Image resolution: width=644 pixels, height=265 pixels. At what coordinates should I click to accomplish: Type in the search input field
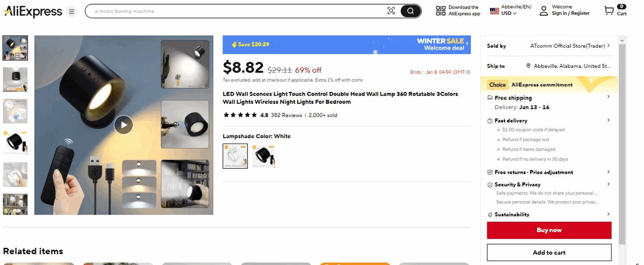236,11
